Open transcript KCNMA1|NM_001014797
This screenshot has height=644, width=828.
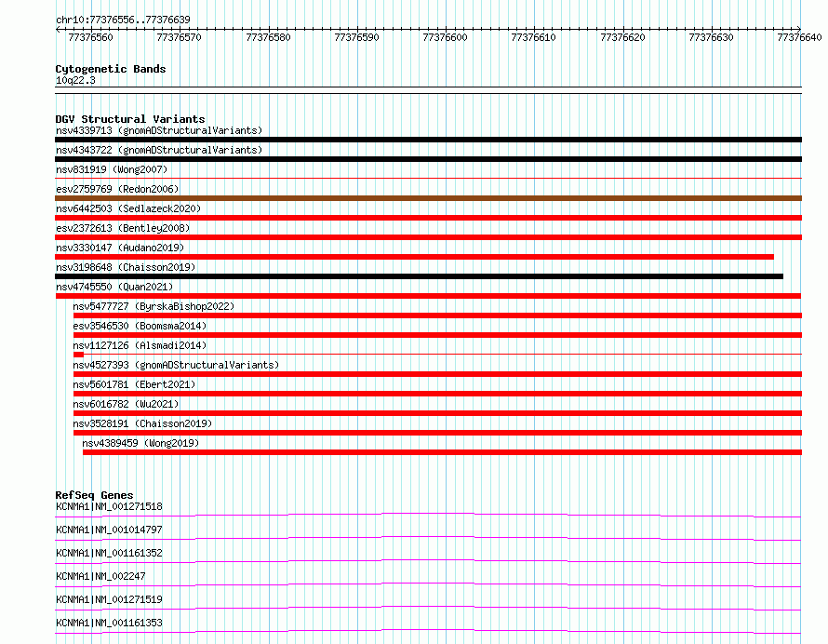click(x=109, y=530)
